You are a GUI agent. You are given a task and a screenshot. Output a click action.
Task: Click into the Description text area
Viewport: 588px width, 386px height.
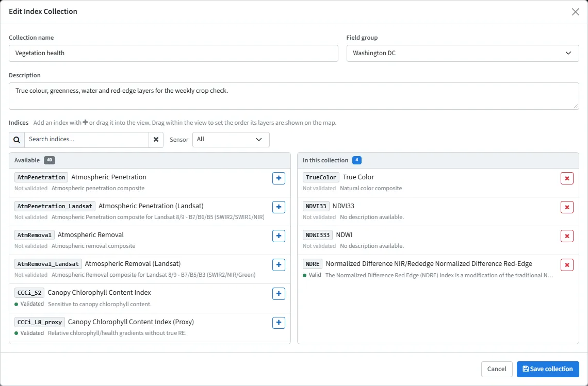click(x=294, y=96)
